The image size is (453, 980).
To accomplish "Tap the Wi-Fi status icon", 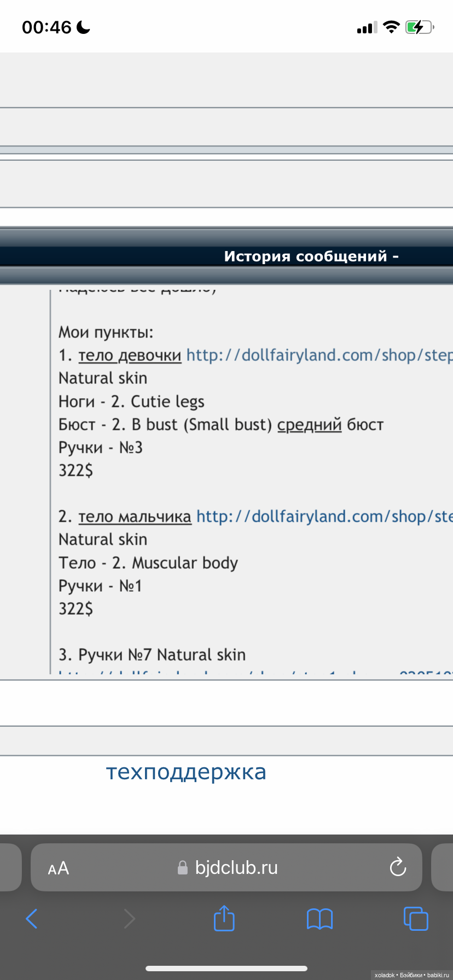I will pos(391,27).
